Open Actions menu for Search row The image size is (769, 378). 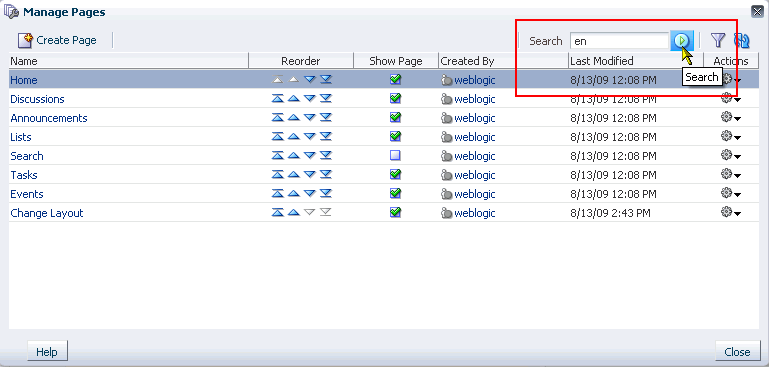click(x=731, y=155)
